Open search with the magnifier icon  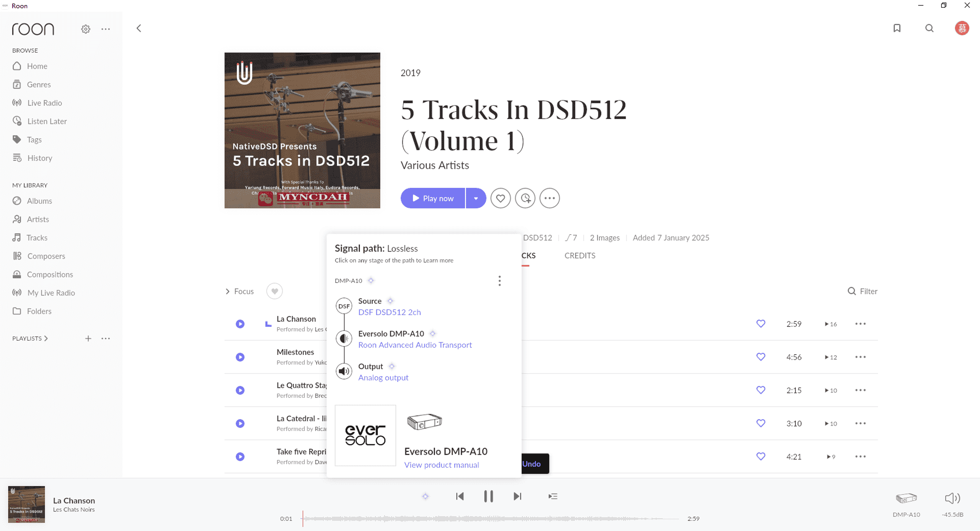[x=929, y=28]
